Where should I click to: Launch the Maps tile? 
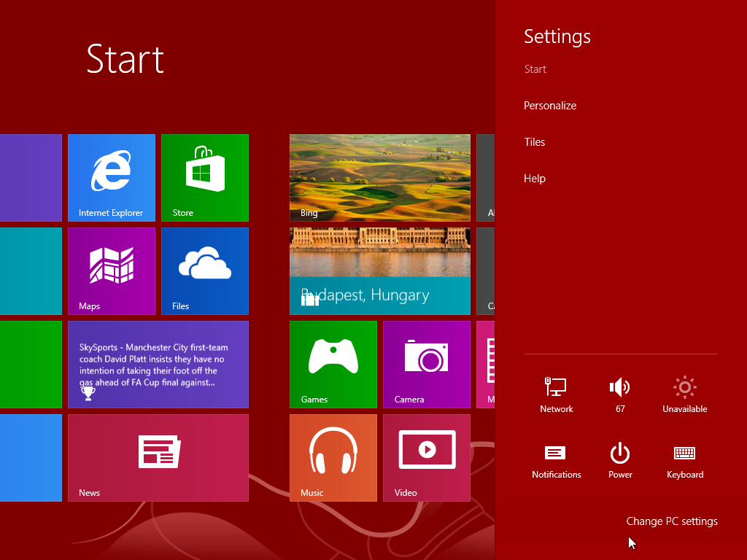[x=112, y=271]
